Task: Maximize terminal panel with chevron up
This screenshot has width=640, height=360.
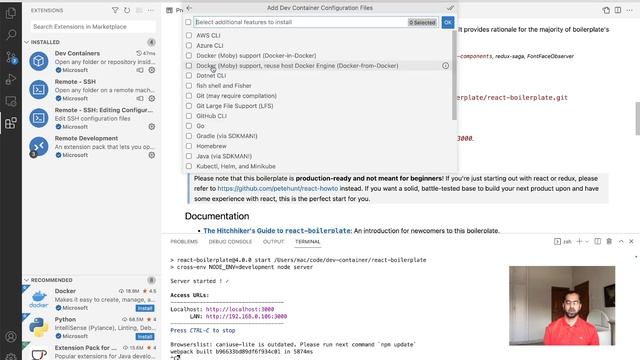Action: (x=621, y=241)
